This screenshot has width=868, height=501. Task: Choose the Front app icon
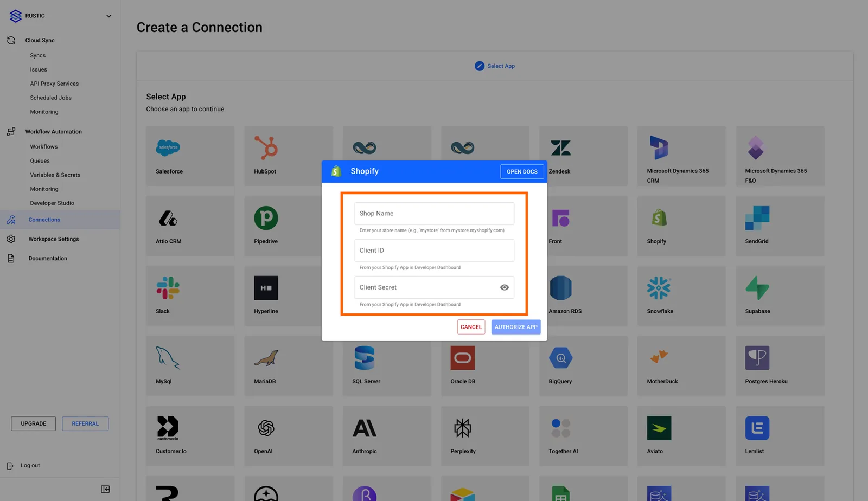coord(560,218)
